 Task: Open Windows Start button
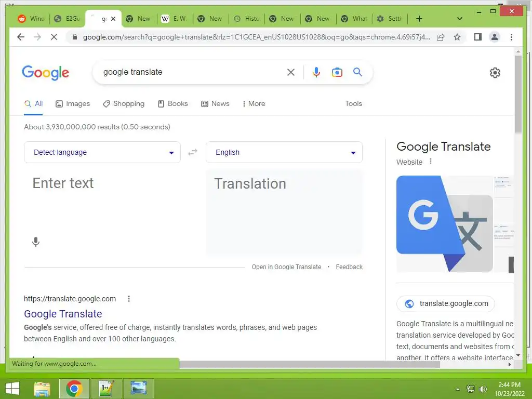[12, 389]
